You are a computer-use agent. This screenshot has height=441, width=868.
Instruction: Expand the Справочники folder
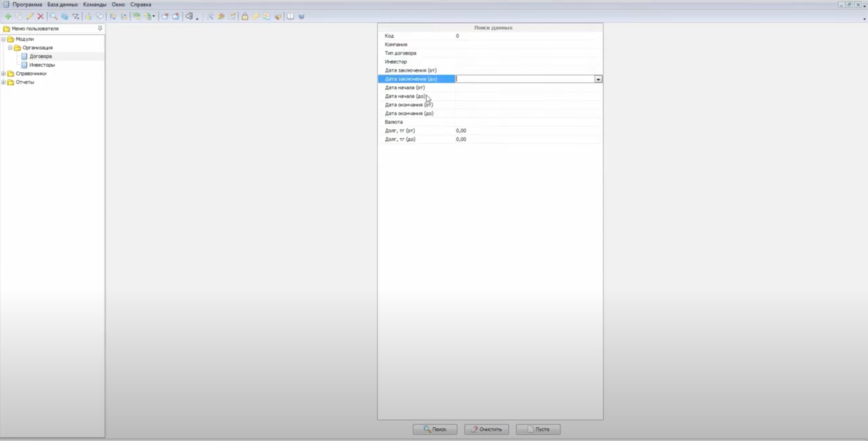pyautogui.click(x=4, y=73)
